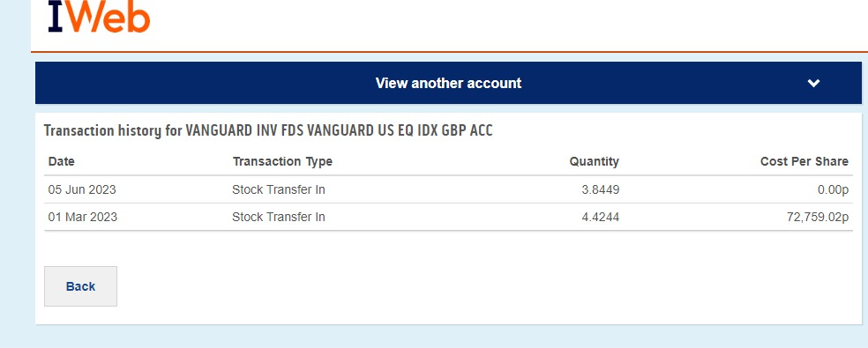Viewport: 868px width, 348px height.
Task: Click the 0.00p cost value
Action: (x=833, y=189)
